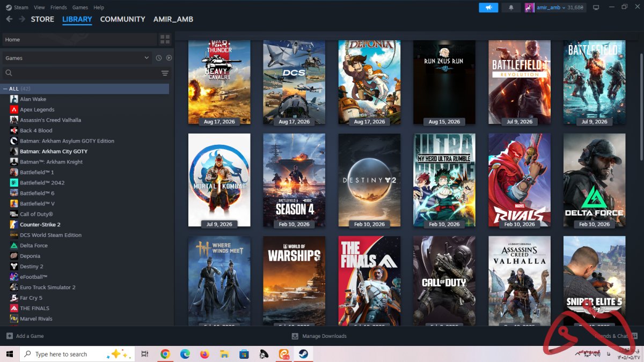Click the Delta Force list icon
Image resolution: width=644 pixels, height=362 pixels.
coord(14,246)
